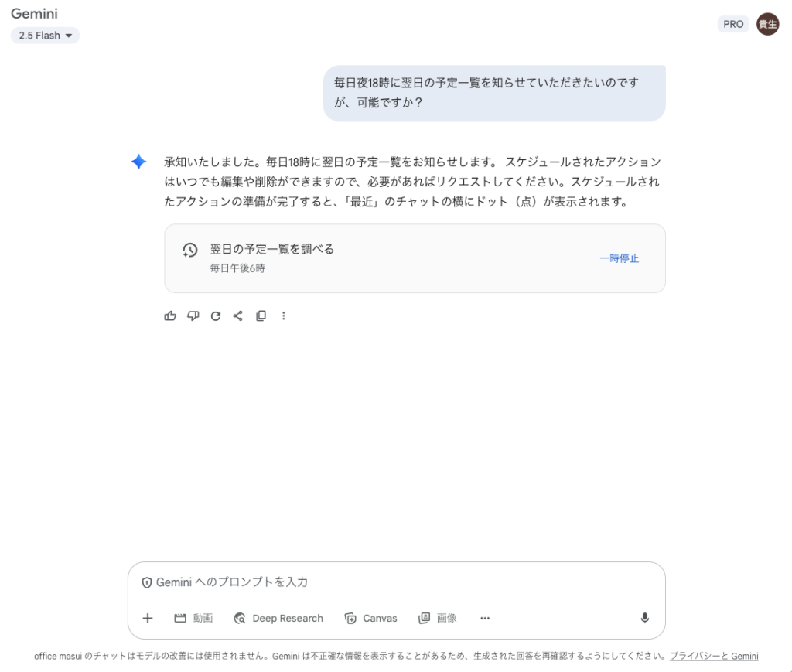Regenerate the response with the redo icon
This screenshot has width=792, height=672.
(216, 316)
